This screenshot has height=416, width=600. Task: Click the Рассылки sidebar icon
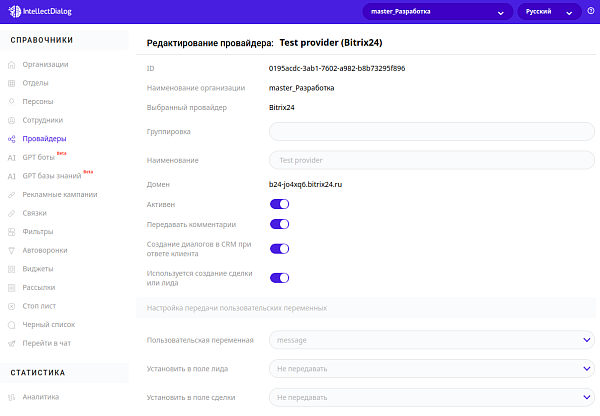click(x=11, y=288)
